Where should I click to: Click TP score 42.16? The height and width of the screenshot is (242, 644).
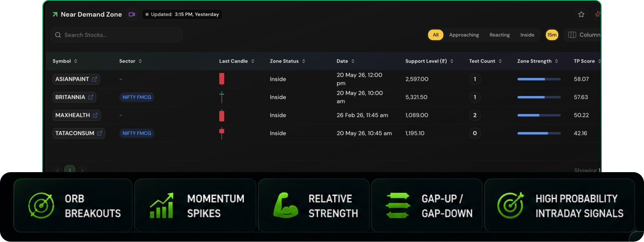[580, 133]
